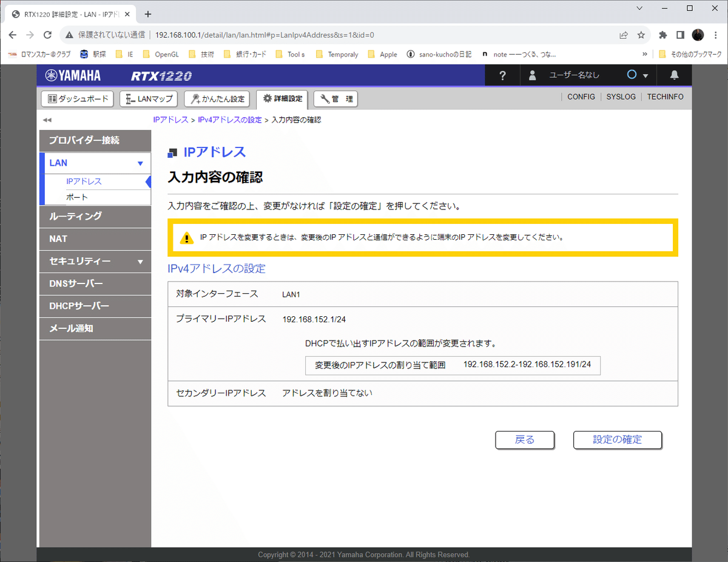Open DNSサーバー in the sidebar
728x562 pixels.
coord(95,284)
